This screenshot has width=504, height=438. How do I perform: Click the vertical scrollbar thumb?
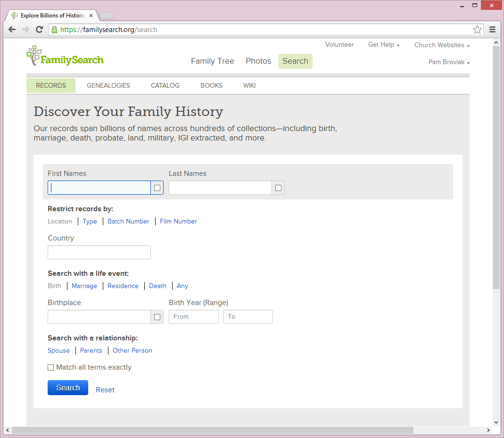496,167
